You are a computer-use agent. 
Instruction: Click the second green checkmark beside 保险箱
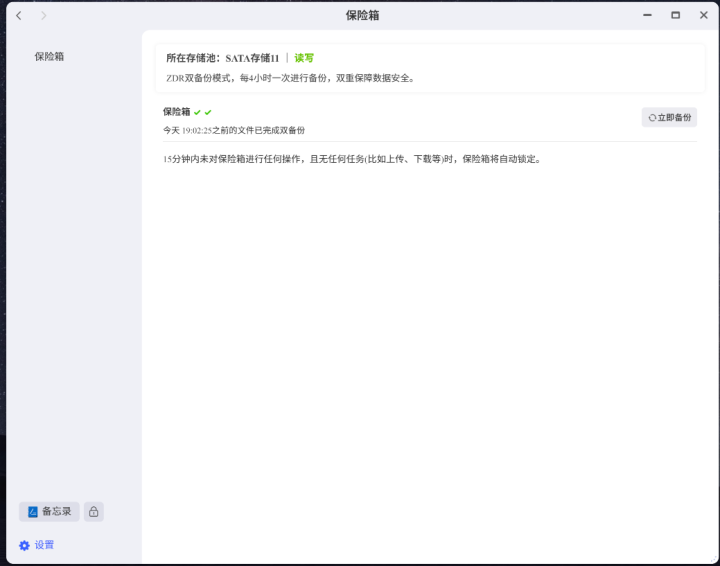(208, 112)
